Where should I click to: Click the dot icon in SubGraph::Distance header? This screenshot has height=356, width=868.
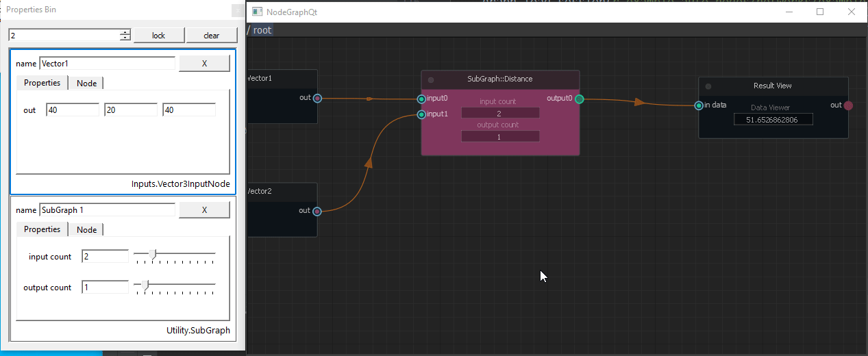[x=431, y=79]
